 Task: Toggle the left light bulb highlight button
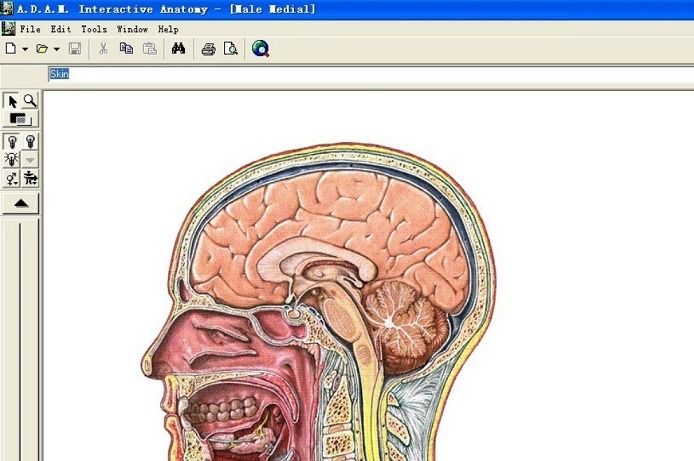[13, 142]
